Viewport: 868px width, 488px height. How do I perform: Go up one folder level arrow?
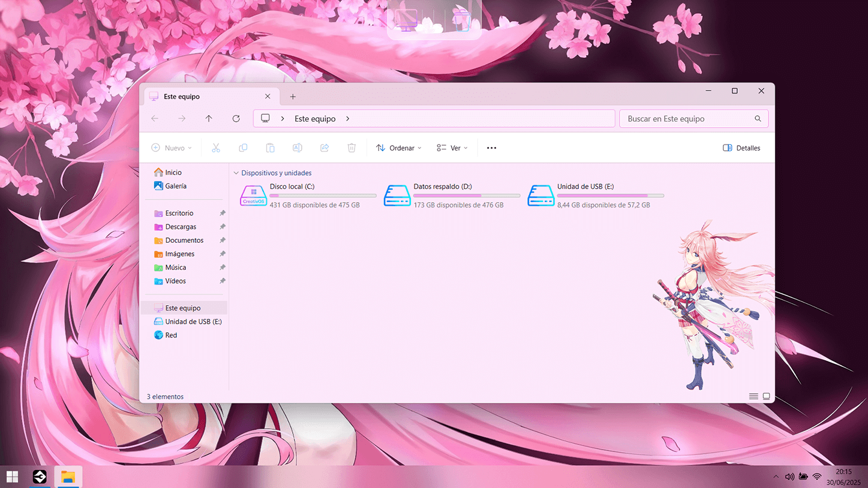(x=209, y=119)
